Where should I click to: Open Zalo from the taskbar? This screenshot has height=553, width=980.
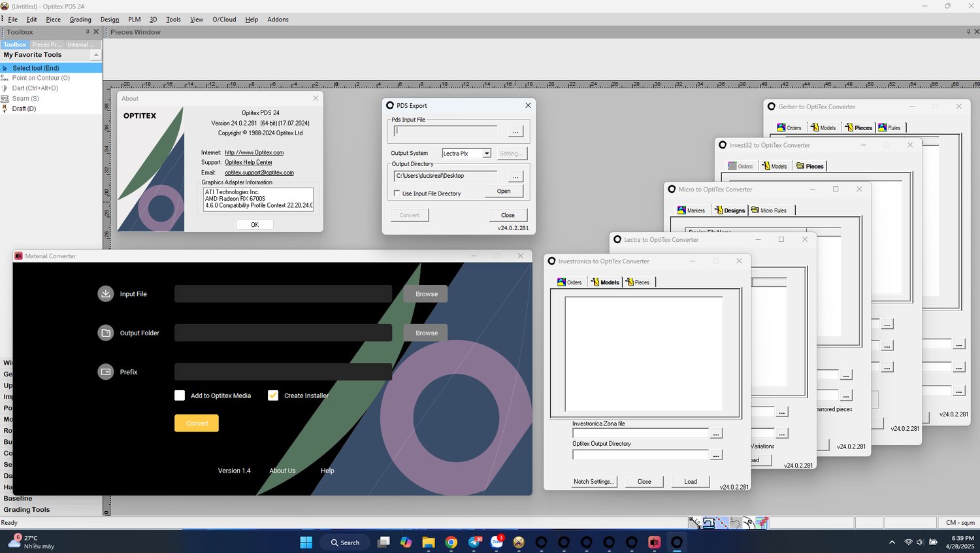[497, 542]
